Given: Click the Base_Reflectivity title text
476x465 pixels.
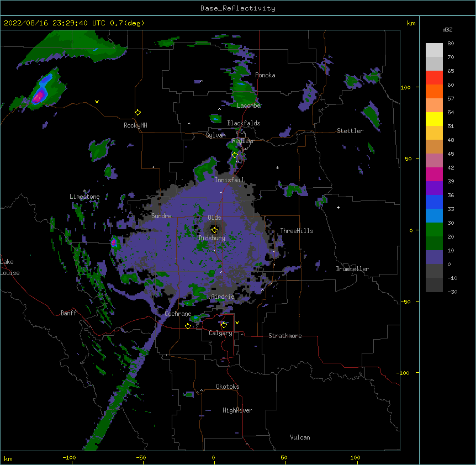Looking at the screenshot, I should [x=238, y=8].
